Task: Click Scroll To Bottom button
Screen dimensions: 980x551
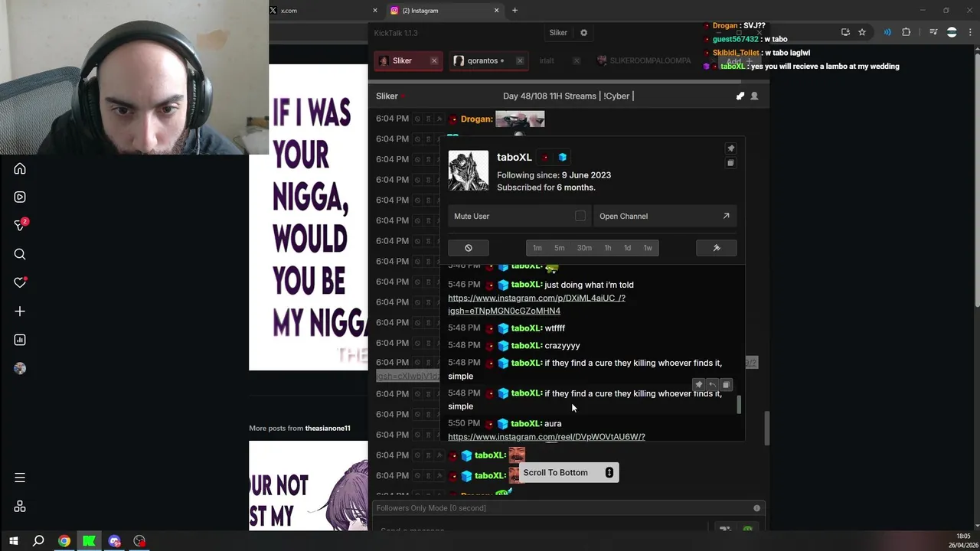Action: [x=569, y=473]
